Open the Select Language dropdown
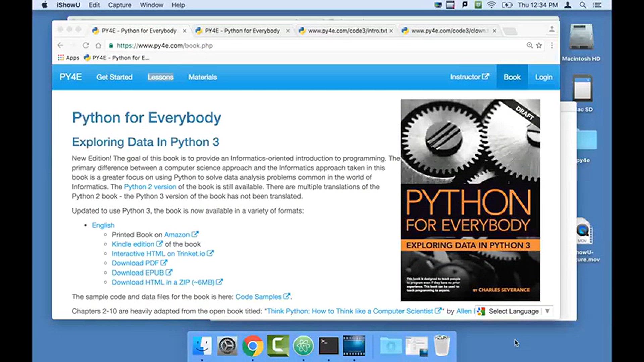The image size is (644, 362). coord(514,311)
